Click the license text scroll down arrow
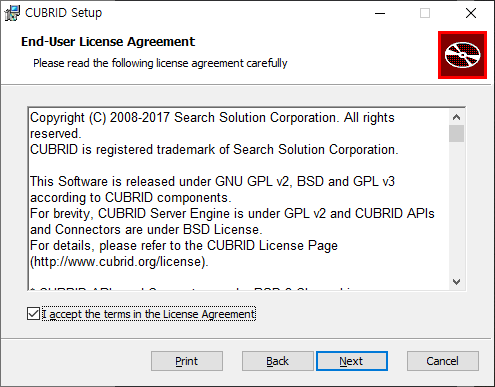This screenshot has height=387, width=495. 456,282
